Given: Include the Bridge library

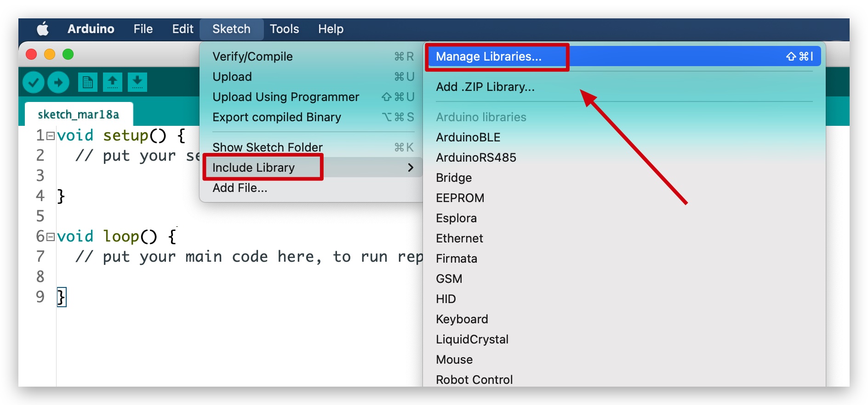Looking at the screenshot, I should [x=624, y=178].
